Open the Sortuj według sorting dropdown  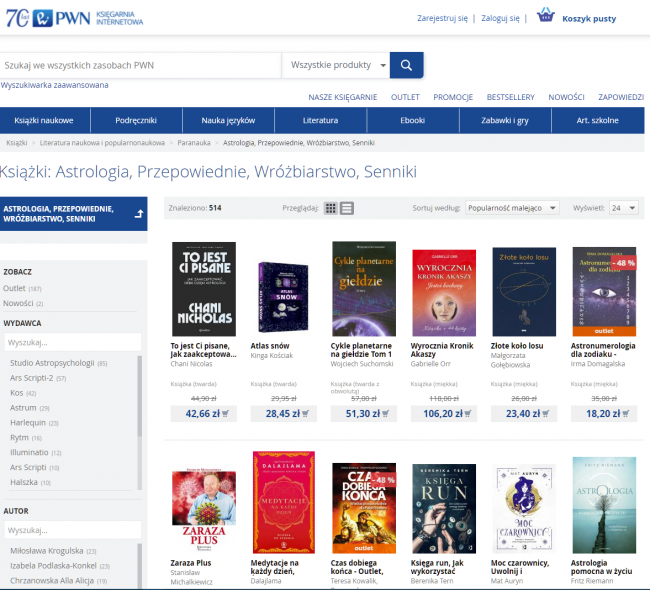512,208
